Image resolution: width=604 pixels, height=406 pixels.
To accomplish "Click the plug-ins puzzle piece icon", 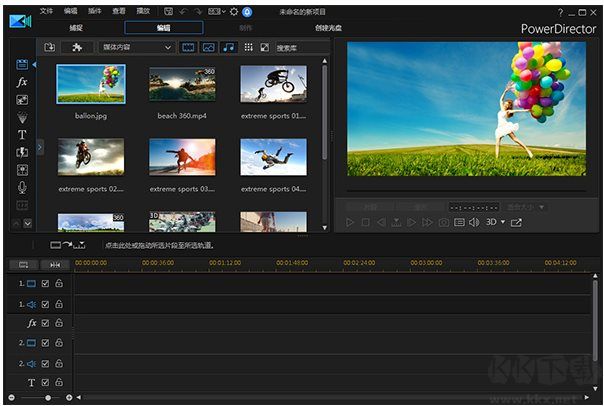I will tap(75, 47).
